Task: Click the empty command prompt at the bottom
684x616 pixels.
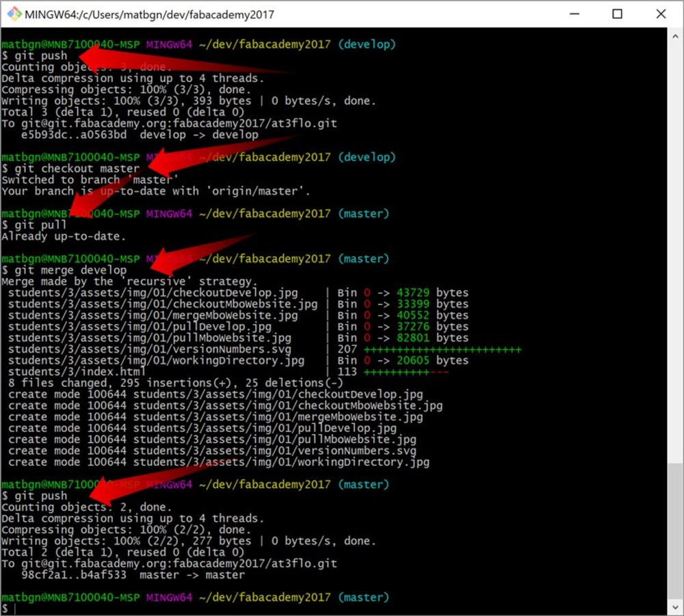Action: pyautogui.click(x=9, y=608)
